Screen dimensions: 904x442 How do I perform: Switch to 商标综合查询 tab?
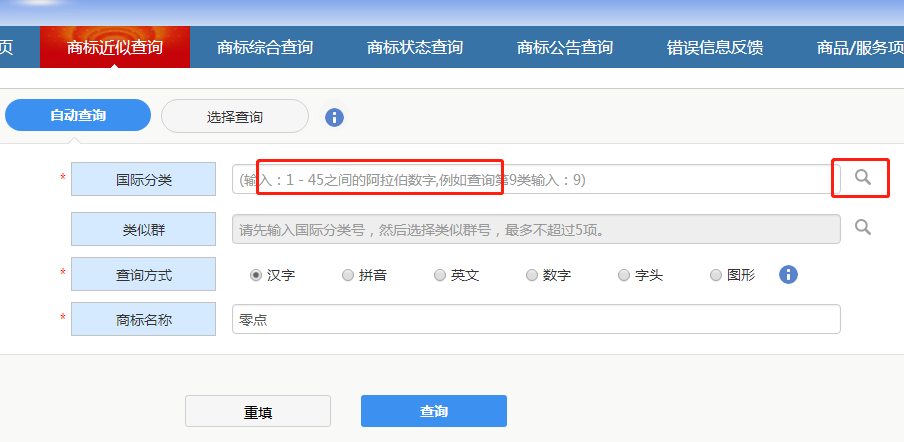[265, 47]
